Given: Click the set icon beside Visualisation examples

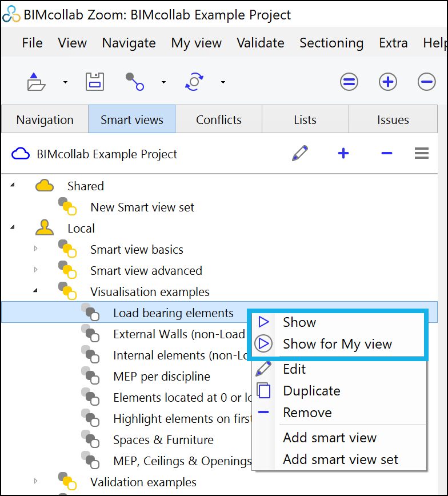Looking at the screenshot, I should pos(67,291).
